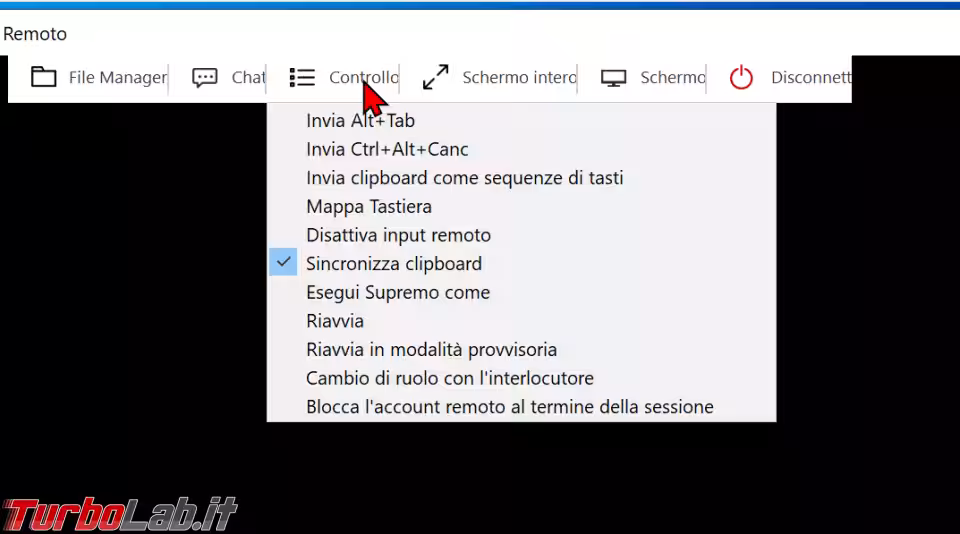
Task: Click the red Disconnetti power icon
Action: (x=741, y=77)
